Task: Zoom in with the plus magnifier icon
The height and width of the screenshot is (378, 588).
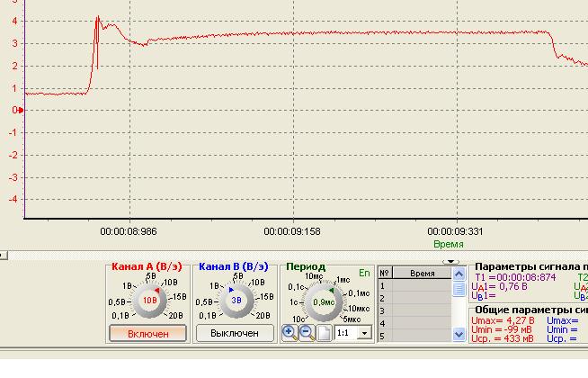Action: [x=290, y=333]
